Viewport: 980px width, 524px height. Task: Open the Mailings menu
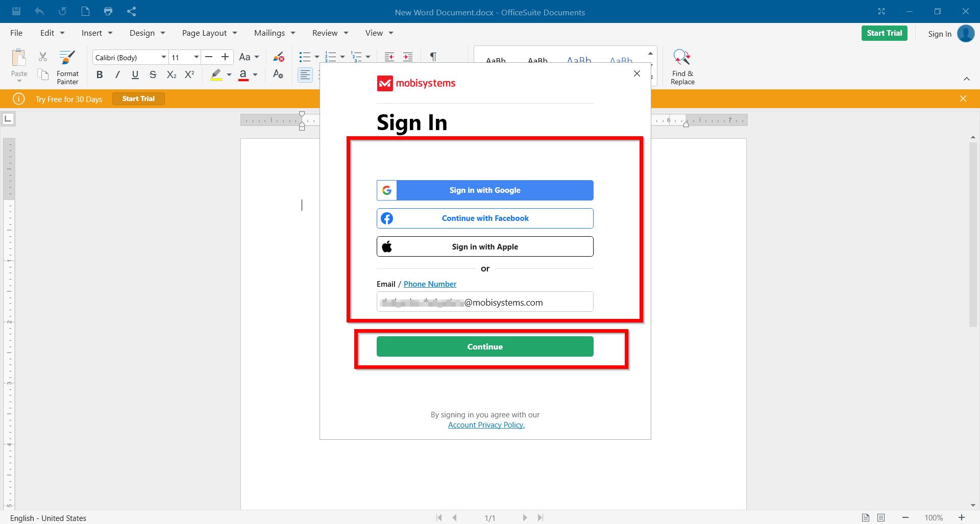(275, 33)
